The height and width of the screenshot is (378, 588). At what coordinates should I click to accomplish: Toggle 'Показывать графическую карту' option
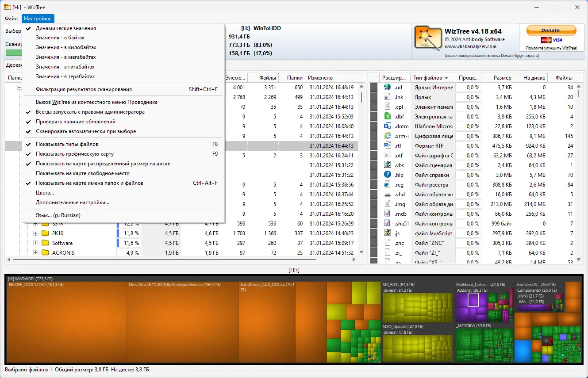click(123, 154)
